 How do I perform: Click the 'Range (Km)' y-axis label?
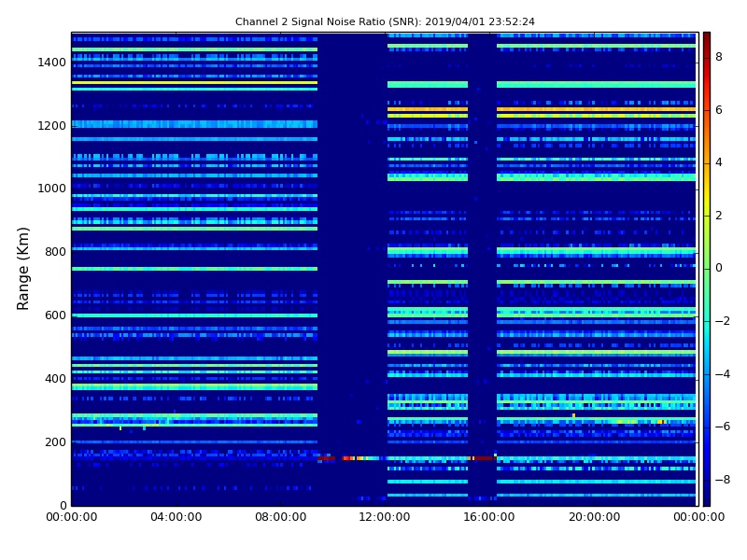pos(22,269)
